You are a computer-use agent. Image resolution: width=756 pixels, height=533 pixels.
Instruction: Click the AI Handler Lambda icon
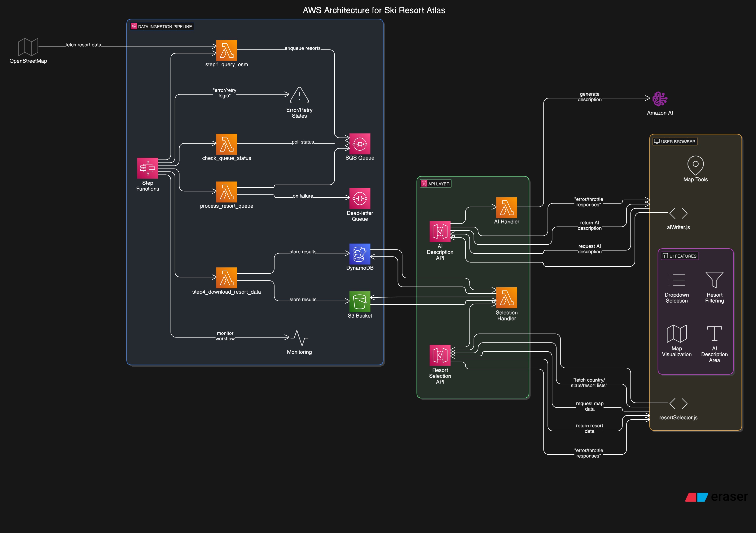506,207
